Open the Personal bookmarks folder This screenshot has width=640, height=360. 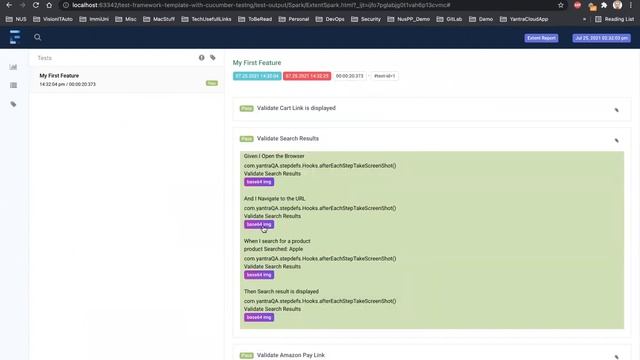(294, 19)
